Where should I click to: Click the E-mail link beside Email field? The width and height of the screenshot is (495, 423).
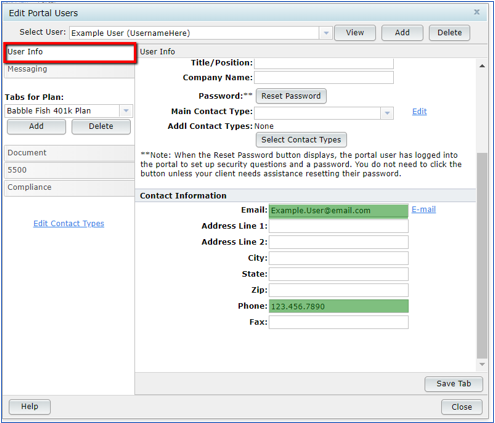pos(424,210)
